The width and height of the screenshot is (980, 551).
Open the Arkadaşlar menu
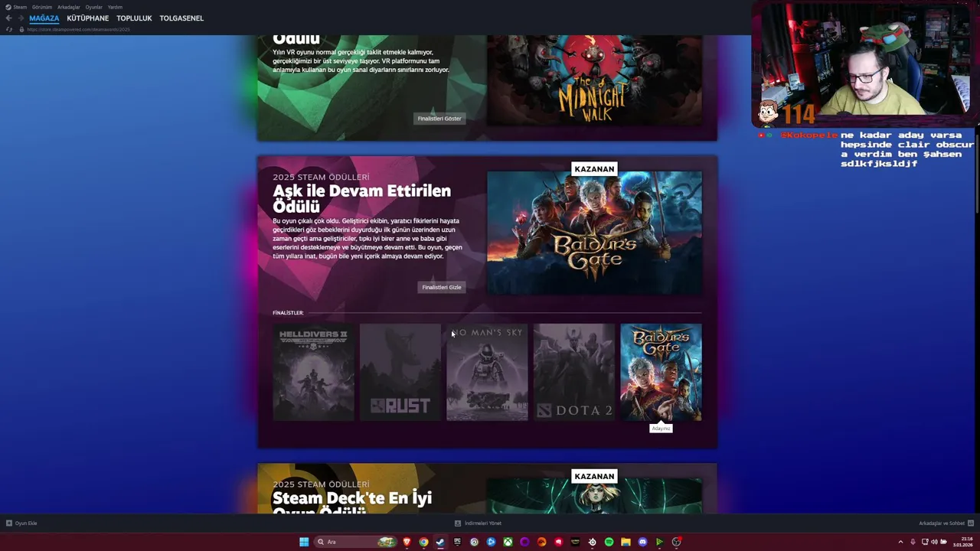coord(69,7)
